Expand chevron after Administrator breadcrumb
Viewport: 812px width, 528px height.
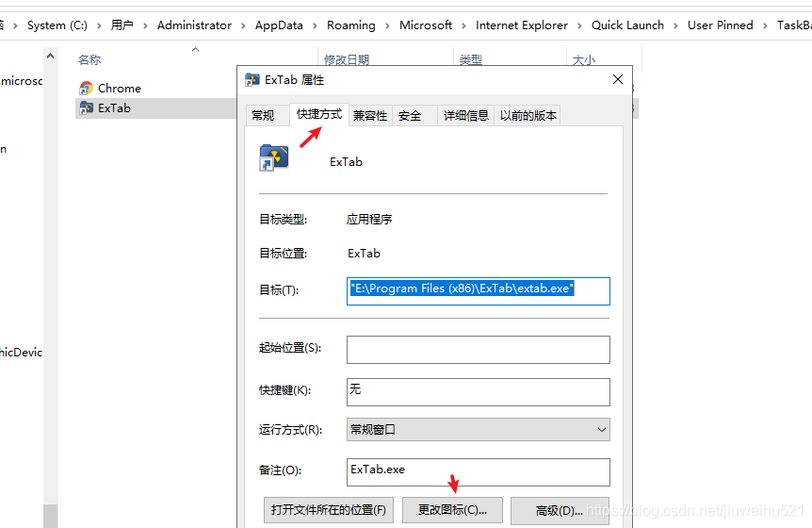(243, 25)
